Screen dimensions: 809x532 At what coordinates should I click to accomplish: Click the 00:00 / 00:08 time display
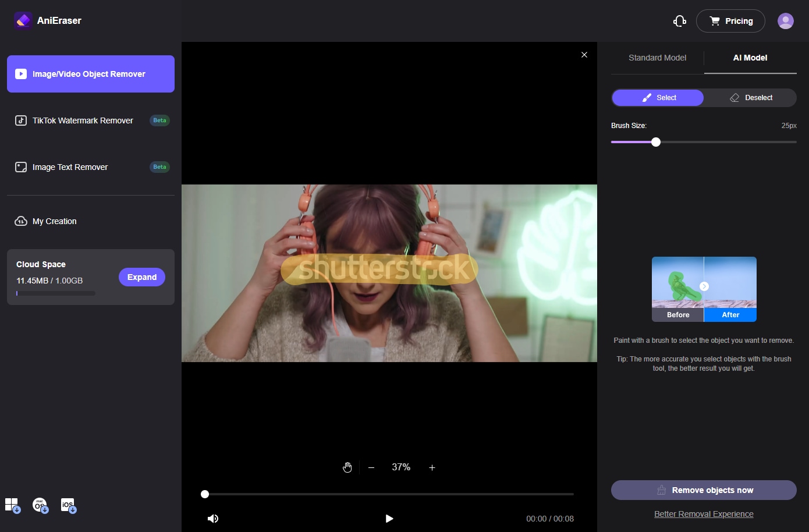pos(550,519)
